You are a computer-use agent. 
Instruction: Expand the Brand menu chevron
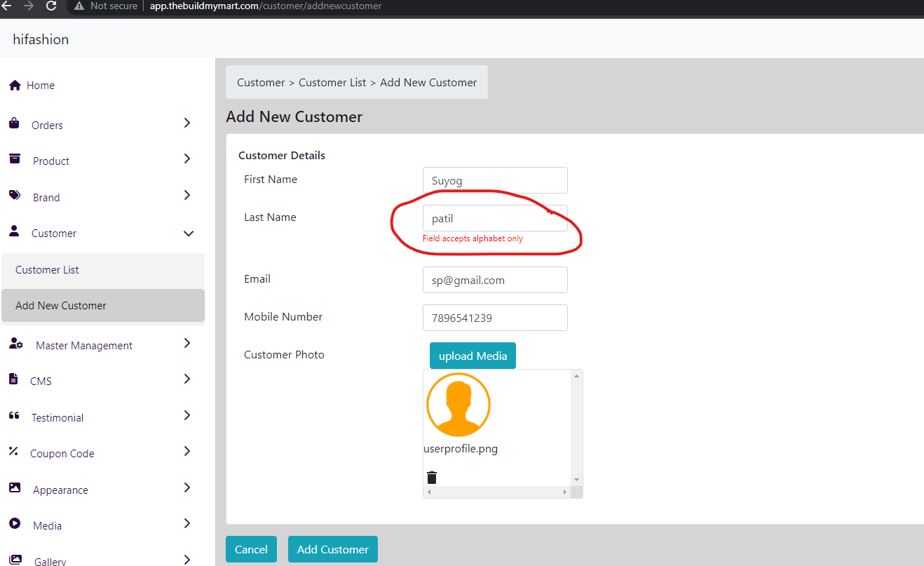(x=187, y=195)
